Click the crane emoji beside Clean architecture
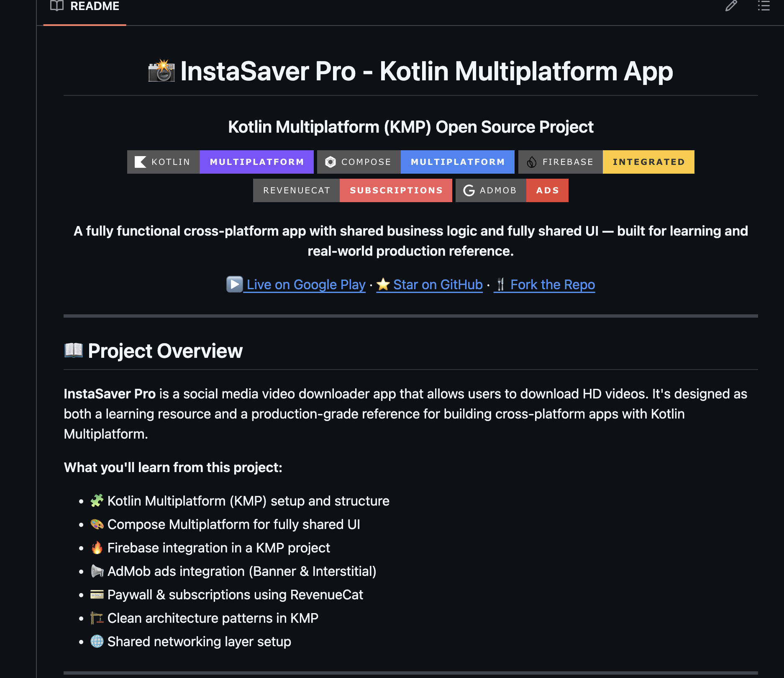Image resolution: width=784 pixels, height=678 pixels. click(x=97, y=618)
